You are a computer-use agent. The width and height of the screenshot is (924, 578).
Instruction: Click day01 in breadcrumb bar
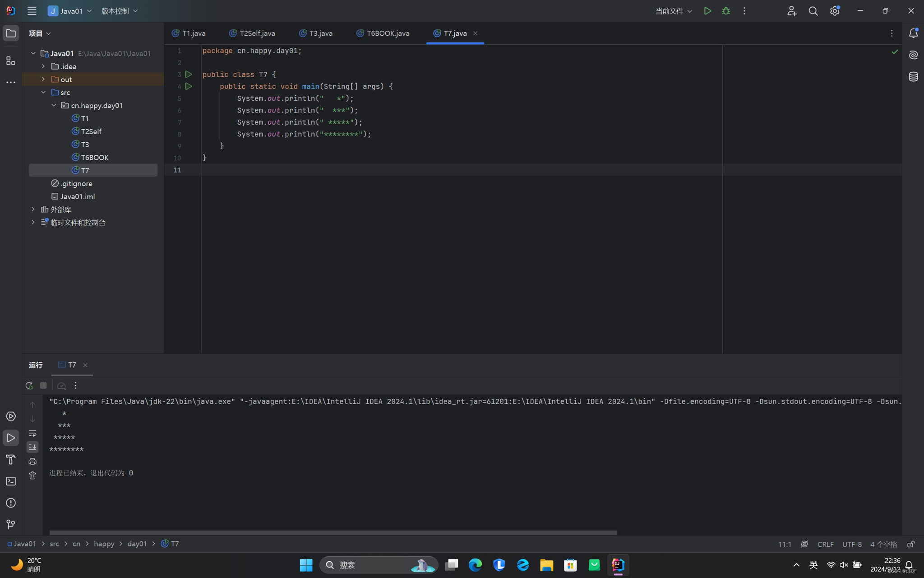pos(137,544)
